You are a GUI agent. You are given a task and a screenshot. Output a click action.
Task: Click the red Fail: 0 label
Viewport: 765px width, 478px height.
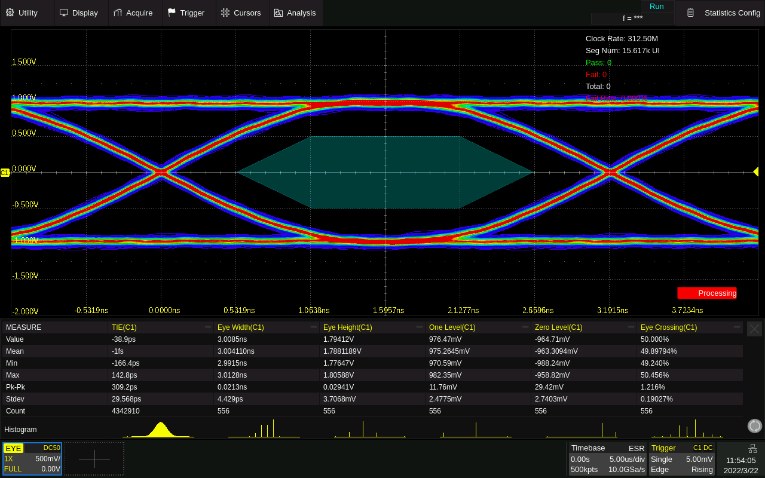596,75
